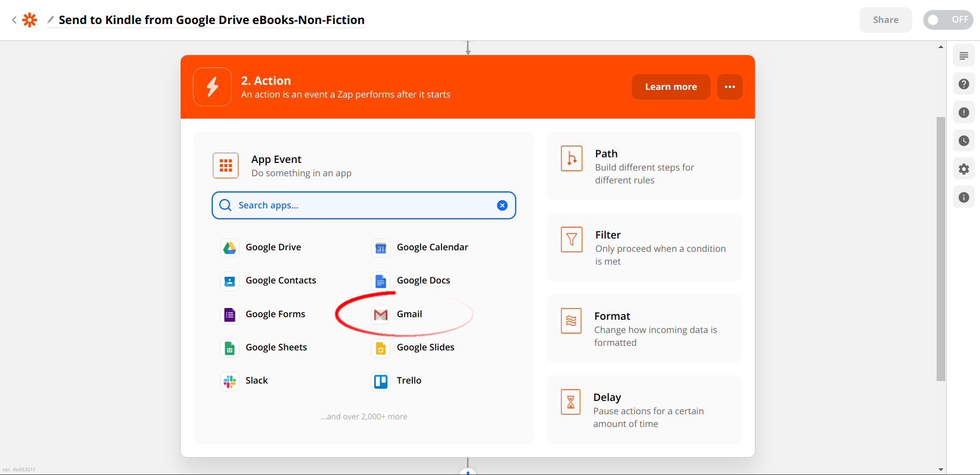Add a Filter step to the Zap
This screenshot has width=980, height=475.
pyautogui.click(x=644, y=247)
